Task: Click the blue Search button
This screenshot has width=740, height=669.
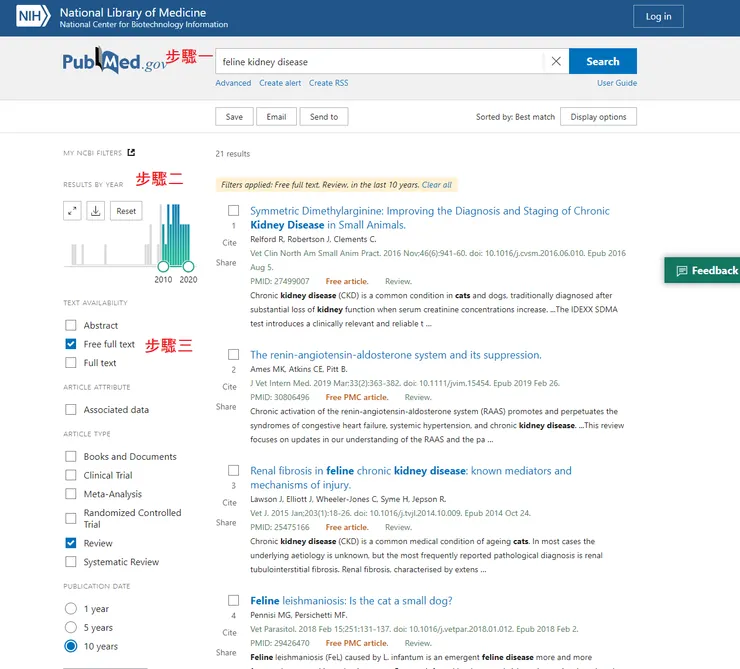Action: click(603, 61)
